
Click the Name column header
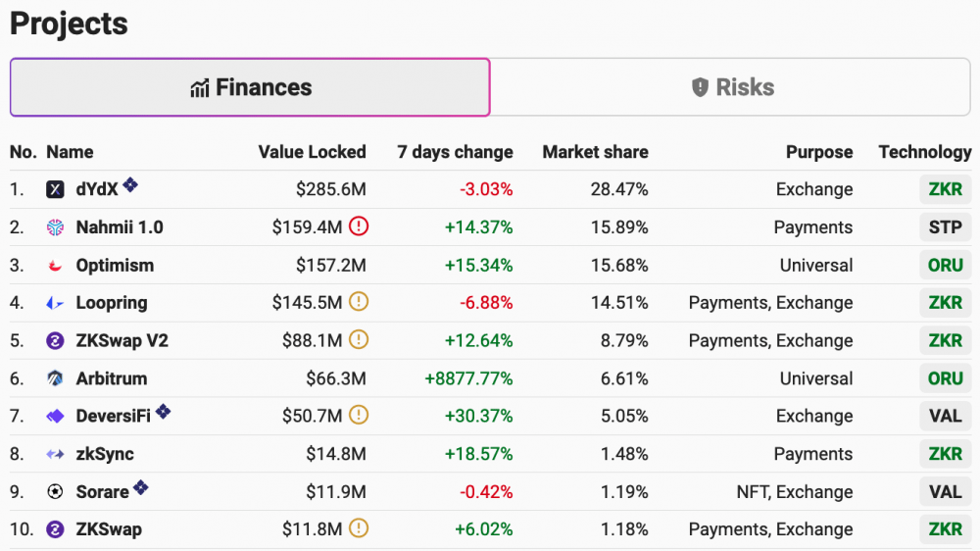pos(70,152)
